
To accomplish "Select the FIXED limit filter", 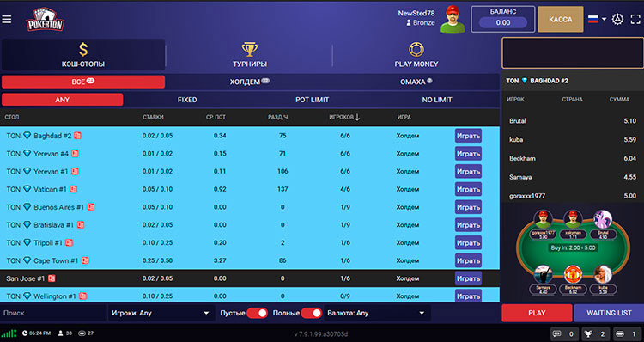I will (x=187, y=100).
